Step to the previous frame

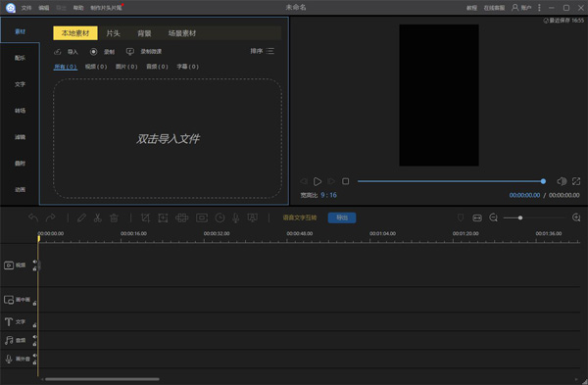pyautogui.click(x=304, y=181)
